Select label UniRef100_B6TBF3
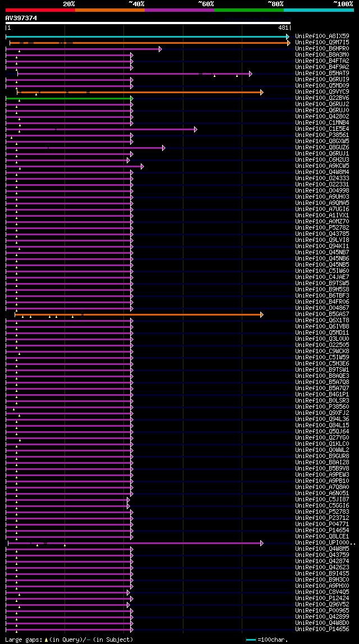 [322, 296]
